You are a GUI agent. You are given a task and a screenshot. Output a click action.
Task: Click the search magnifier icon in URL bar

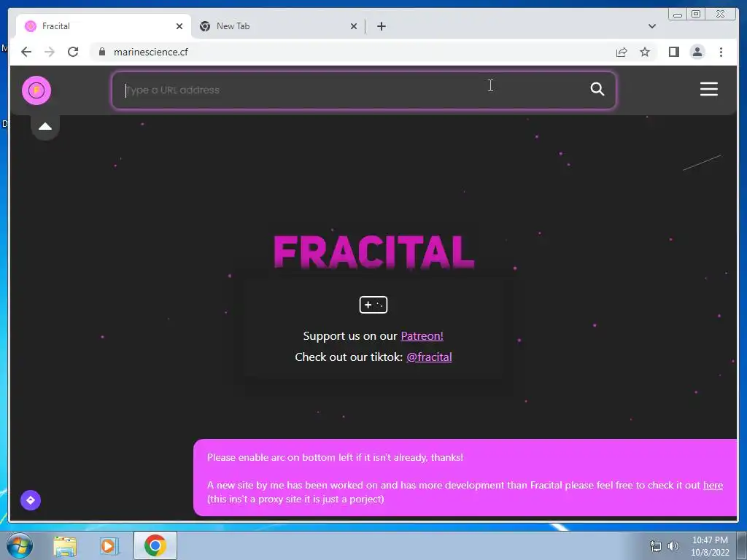click(597, 89)
